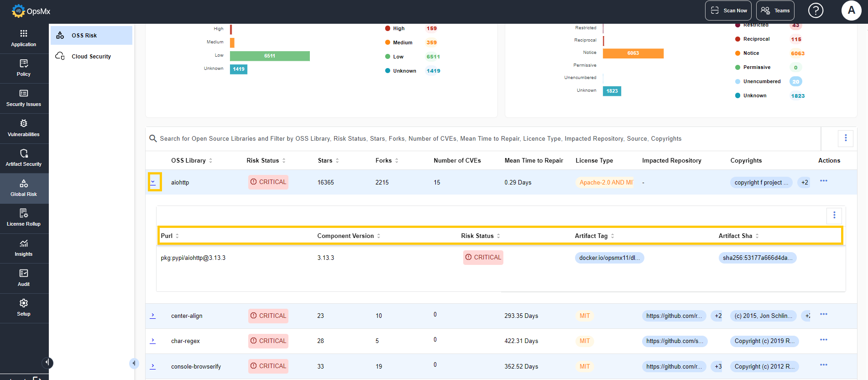Open Artifact Security in sidebar
This screenshot has width=868, height=380.
[24, 158]
